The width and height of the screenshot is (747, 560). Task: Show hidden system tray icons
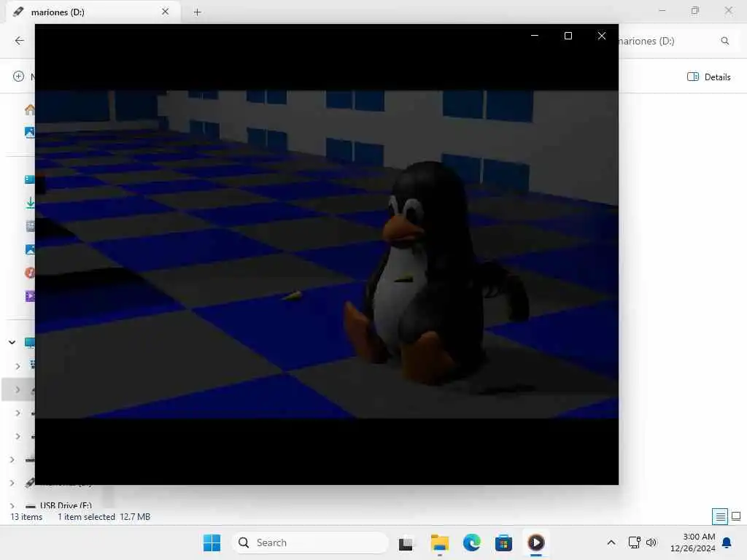tap(611, 542)
